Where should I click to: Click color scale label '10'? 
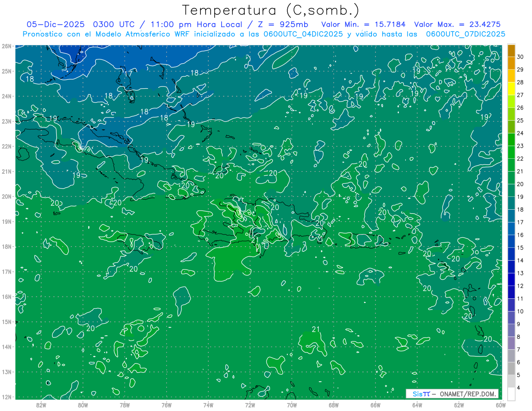tap(520, 311)
